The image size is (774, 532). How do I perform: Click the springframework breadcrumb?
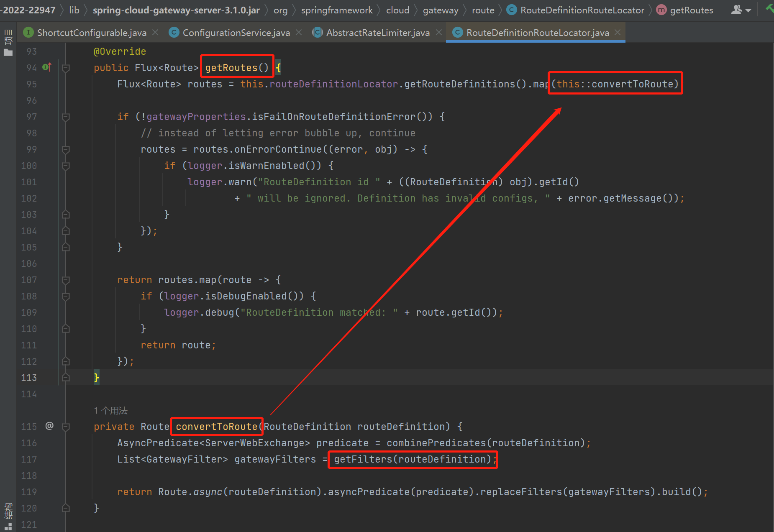pos(337,10)
